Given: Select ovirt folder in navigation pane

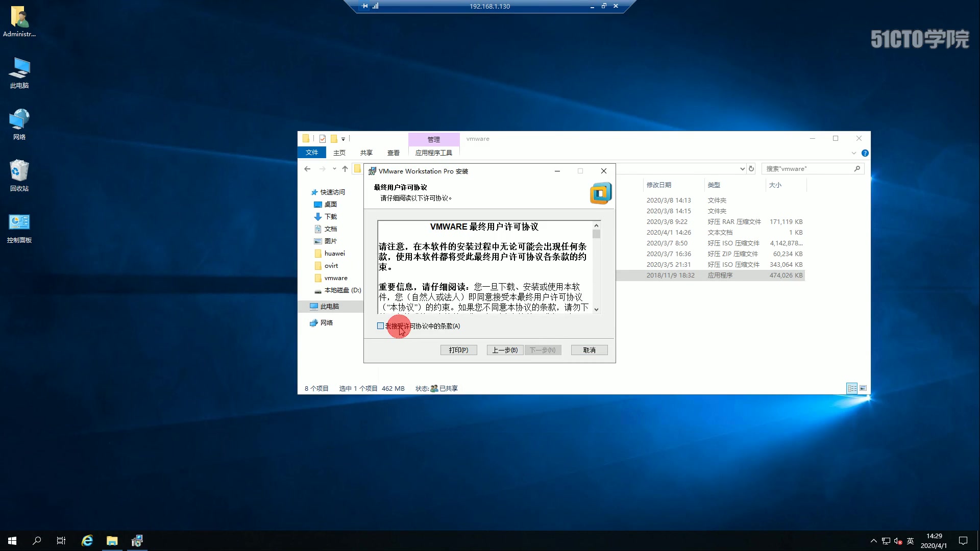Looking at the screenshot, I should (331, 266).
